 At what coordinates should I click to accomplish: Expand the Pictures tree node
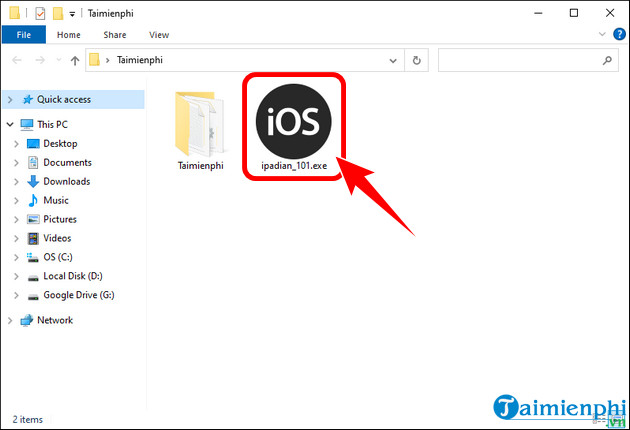click(16, 219)
